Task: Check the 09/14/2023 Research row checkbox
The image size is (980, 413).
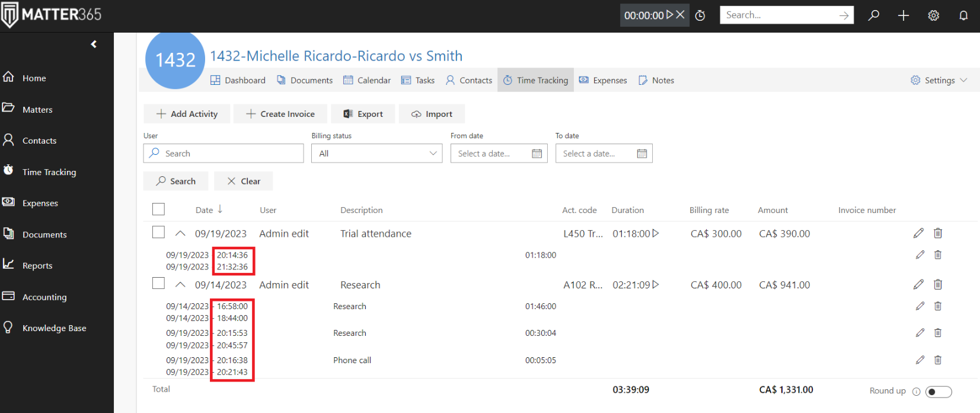Action: [x=158, y=283]
